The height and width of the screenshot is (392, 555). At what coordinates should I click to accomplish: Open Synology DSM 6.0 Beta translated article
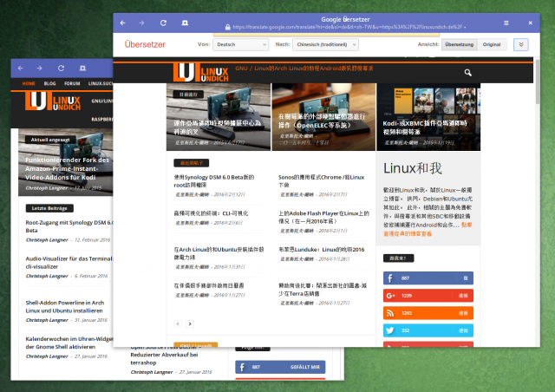point(214,181)
